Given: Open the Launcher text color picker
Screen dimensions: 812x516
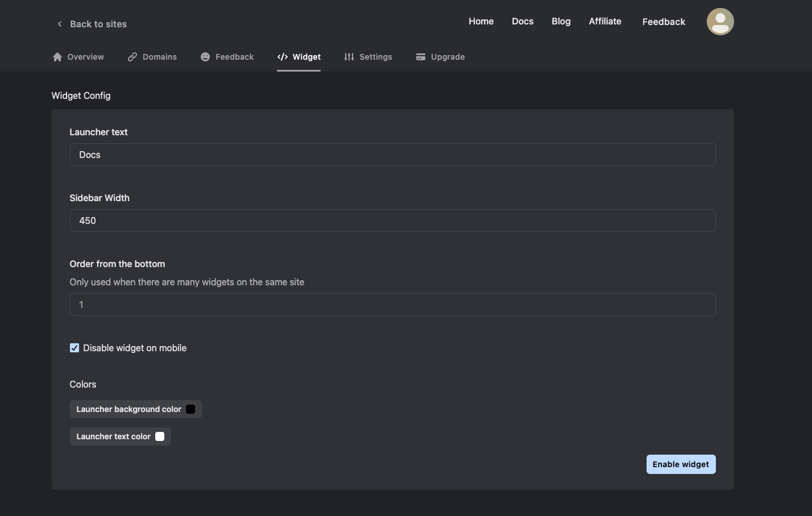Looking at the screenshot, I should pyautogui.click(x=159, y=436).
